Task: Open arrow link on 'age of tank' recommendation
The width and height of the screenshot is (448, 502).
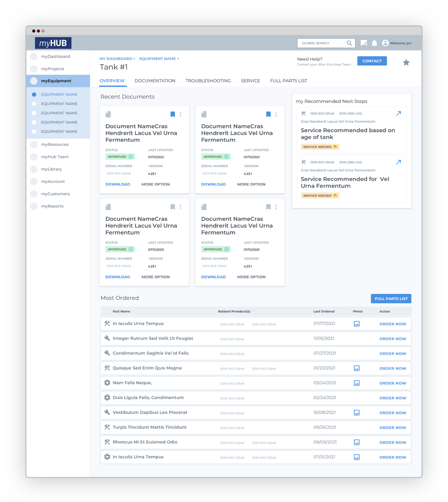Action: click(399, 113)
